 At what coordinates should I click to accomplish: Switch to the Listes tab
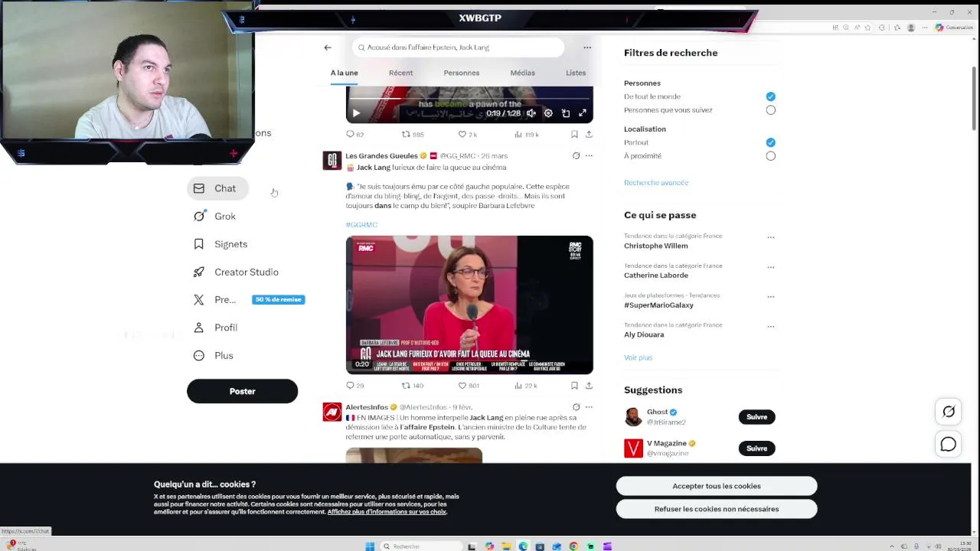576,73
